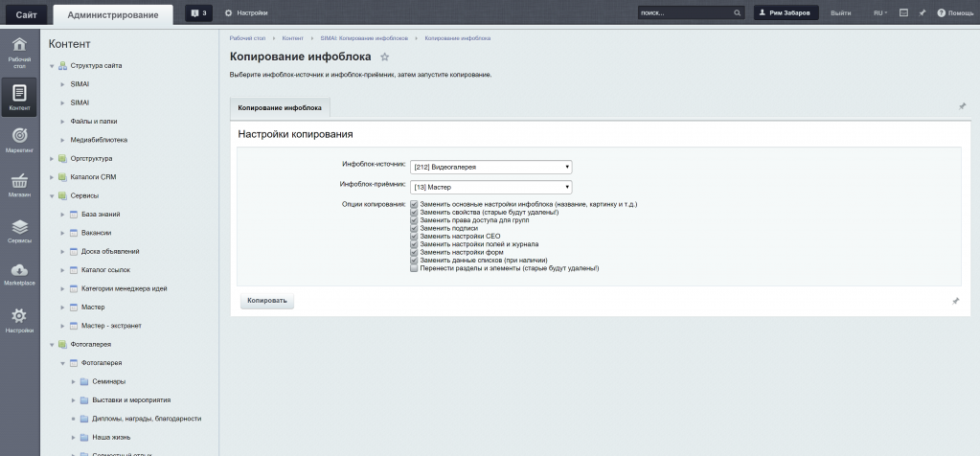Switch to the Сайт tab

pyautogui.click(x=26, y=14)
